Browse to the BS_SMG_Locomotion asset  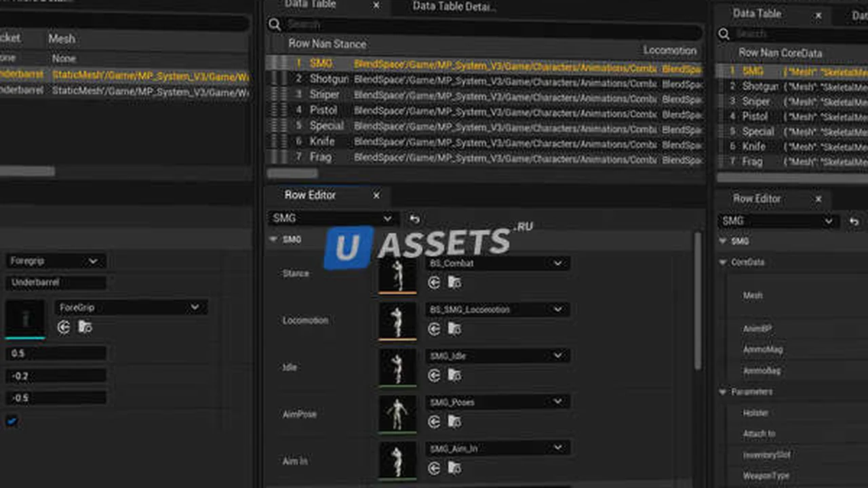click(454, 329)
